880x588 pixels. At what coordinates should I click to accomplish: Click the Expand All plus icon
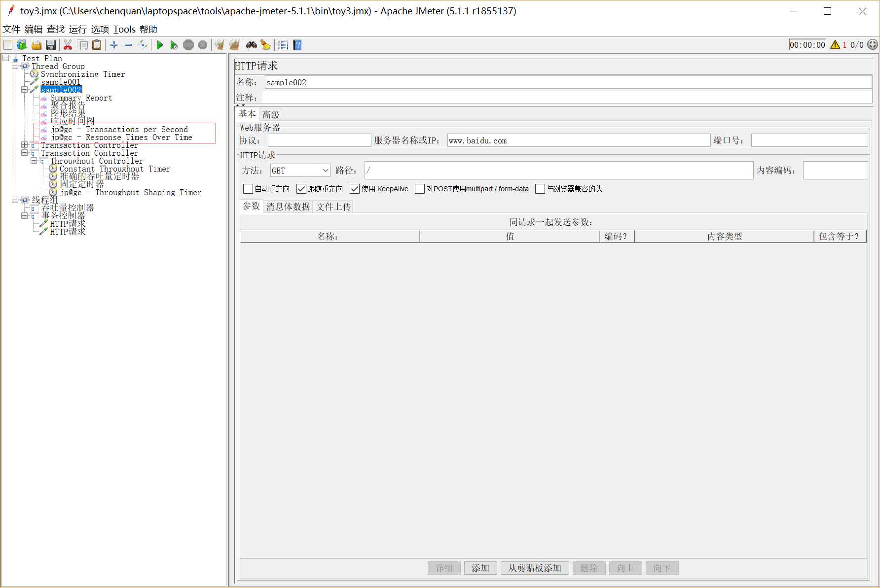[x=114, y=45]
